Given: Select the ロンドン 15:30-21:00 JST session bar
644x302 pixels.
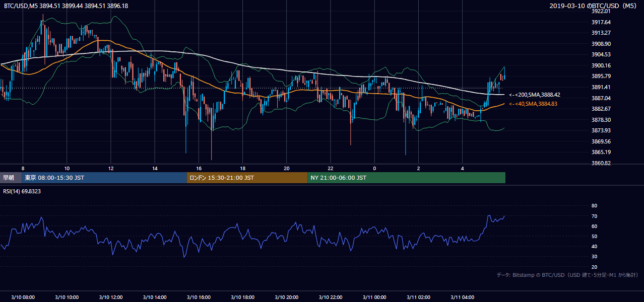Looking at the screenshot, I should pyautogui.click(x=247, y=178).
